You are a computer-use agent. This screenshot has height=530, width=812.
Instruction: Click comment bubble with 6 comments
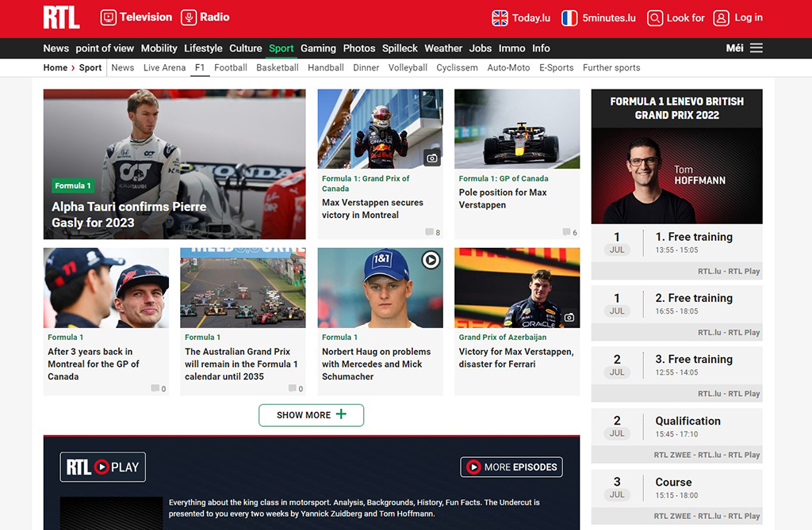566,232
